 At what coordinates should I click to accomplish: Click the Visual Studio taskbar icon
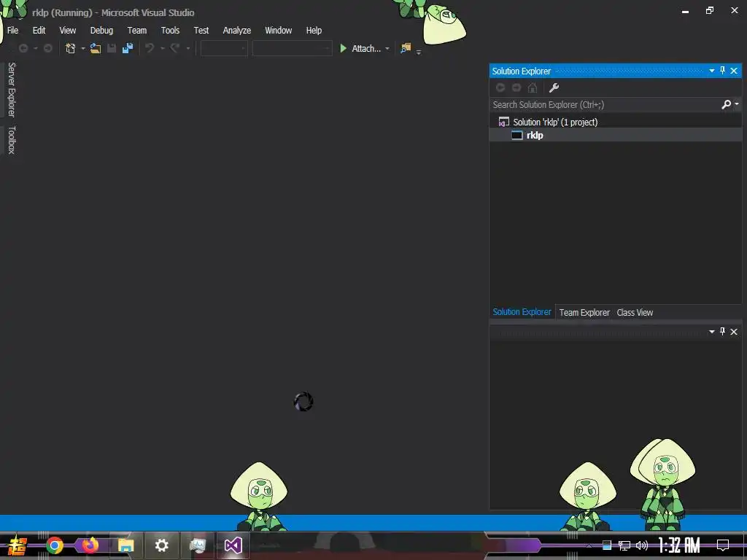click(233, 545)
